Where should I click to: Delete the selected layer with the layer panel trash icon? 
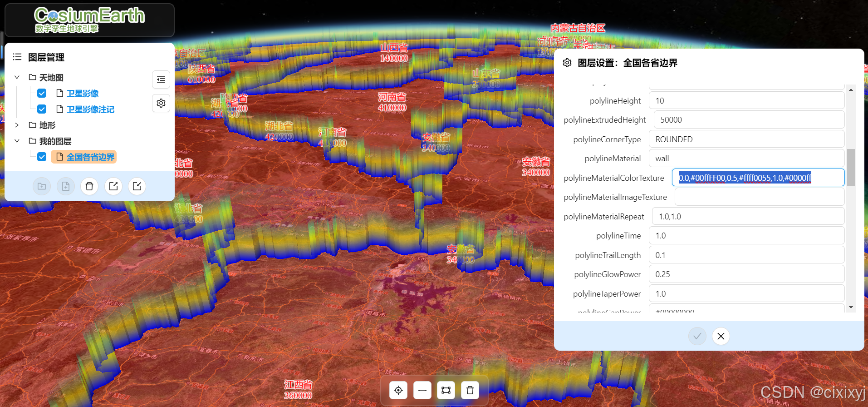coord(89,186)
